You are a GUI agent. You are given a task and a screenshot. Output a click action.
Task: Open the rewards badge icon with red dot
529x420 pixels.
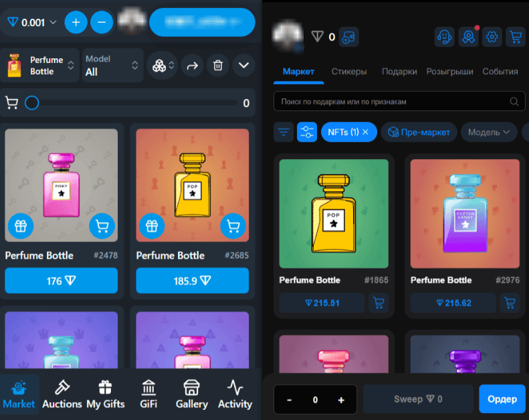point(468,37)
